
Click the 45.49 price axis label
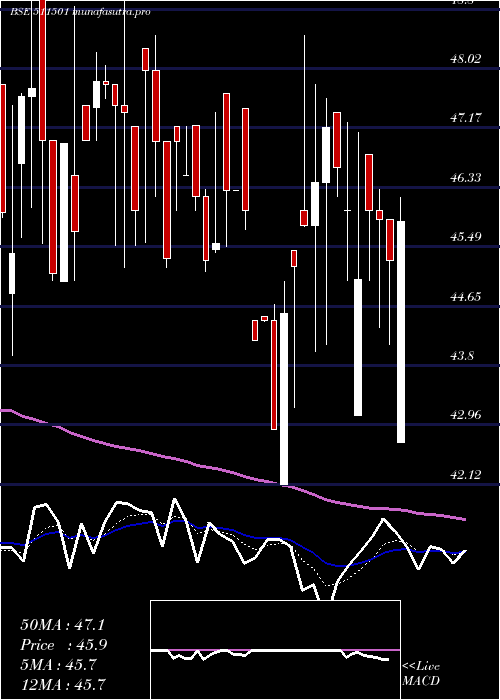466,237
